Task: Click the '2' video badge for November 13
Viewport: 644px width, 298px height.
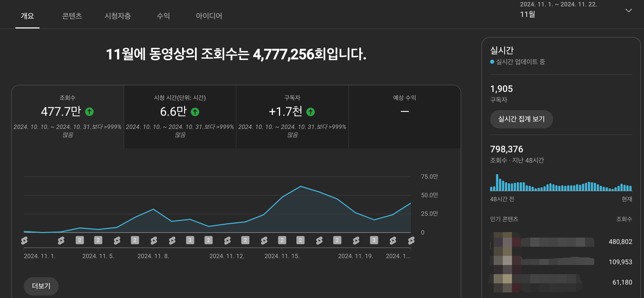Action: [245, 240]
